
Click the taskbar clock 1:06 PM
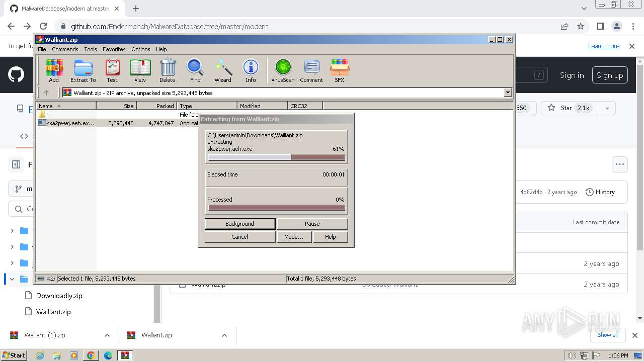tap(618, 355)
